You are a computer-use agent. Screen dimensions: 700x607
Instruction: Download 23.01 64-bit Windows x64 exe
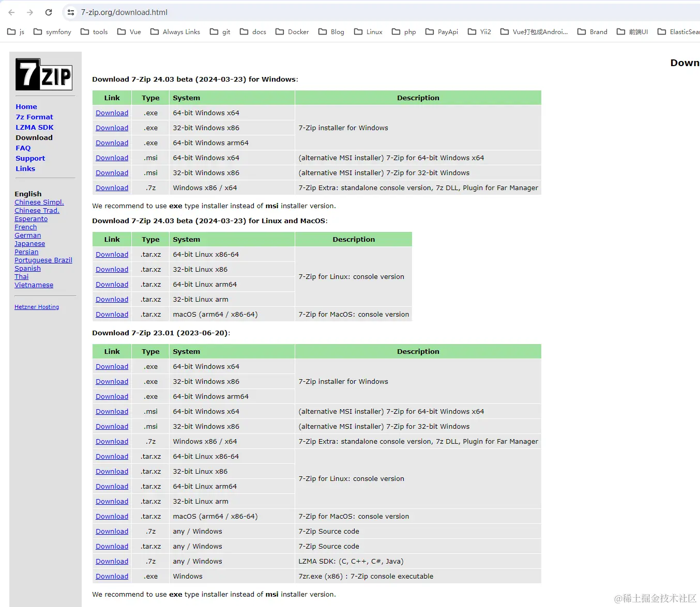click(112, 366)
